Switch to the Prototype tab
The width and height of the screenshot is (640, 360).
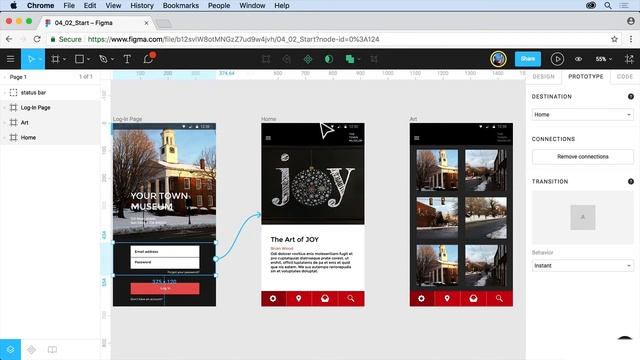586,76
